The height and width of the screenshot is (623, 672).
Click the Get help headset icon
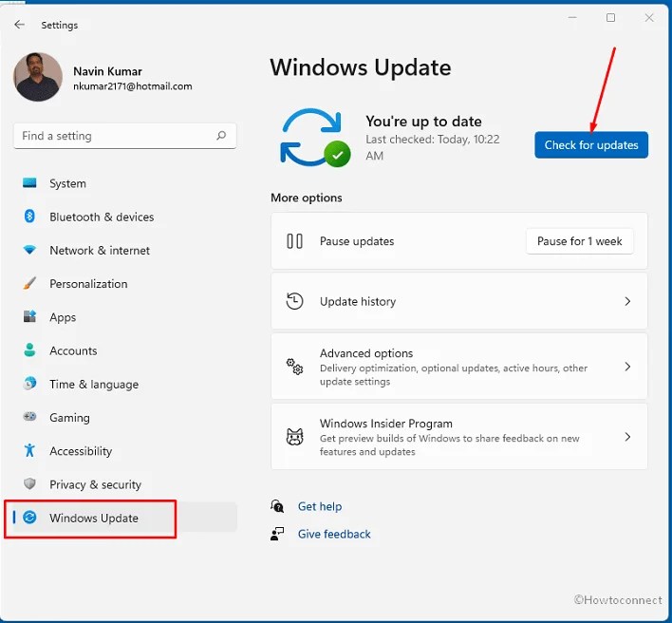pyautogui.click(x=277, y=506)
